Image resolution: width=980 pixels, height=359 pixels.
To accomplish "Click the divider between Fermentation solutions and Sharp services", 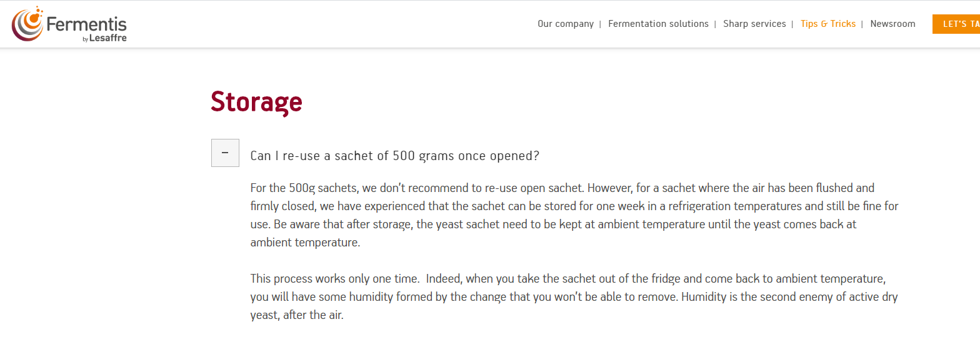I will click(x=716, y=24).
